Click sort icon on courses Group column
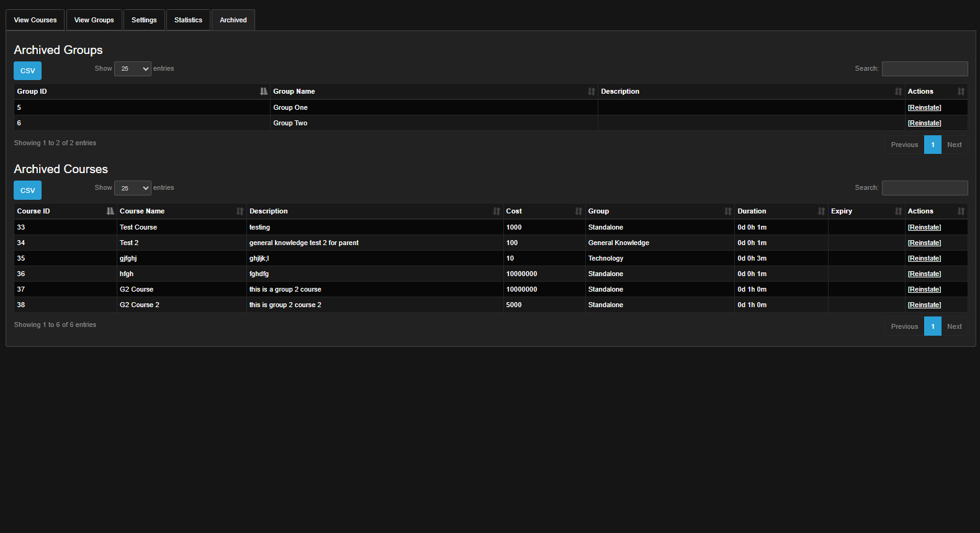Viewport: 980px width, 533px height. coord(728,211)
